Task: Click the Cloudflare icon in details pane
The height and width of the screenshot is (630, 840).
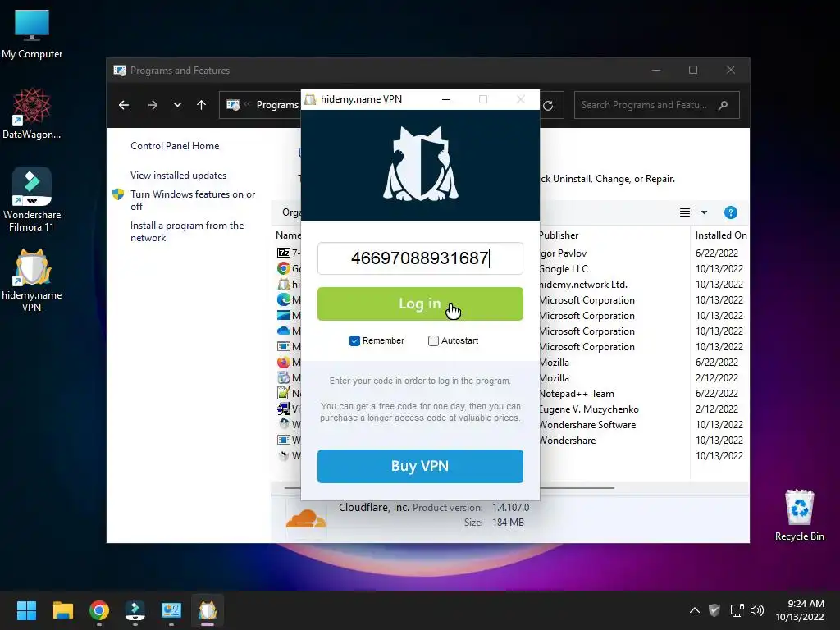Action: point(305,518)
